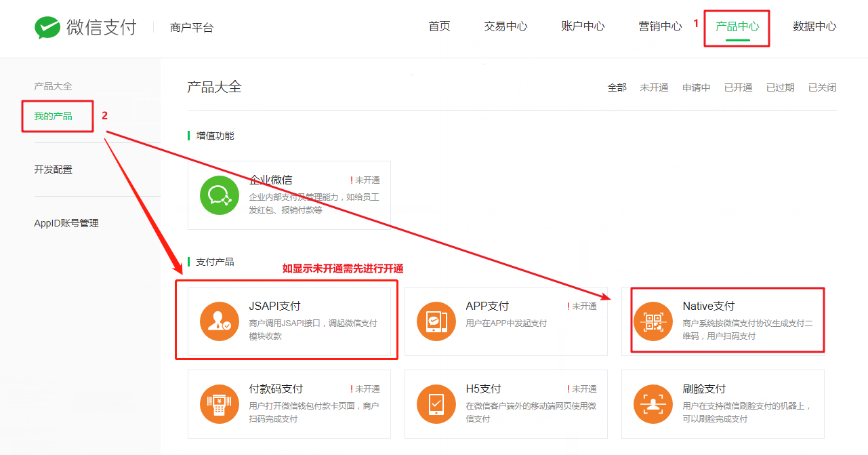Click the H5支付 description text
The image size is (868, 455).
[531, 412]
